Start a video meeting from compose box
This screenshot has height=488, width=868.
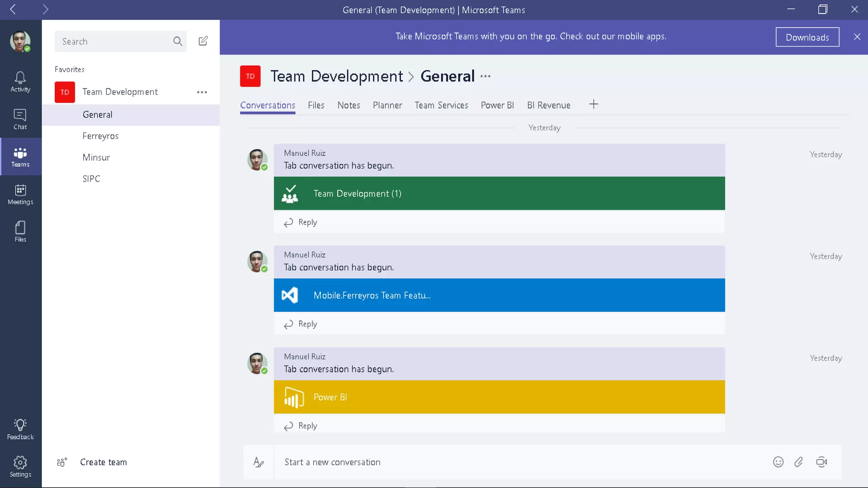click(x=821, y=462)
